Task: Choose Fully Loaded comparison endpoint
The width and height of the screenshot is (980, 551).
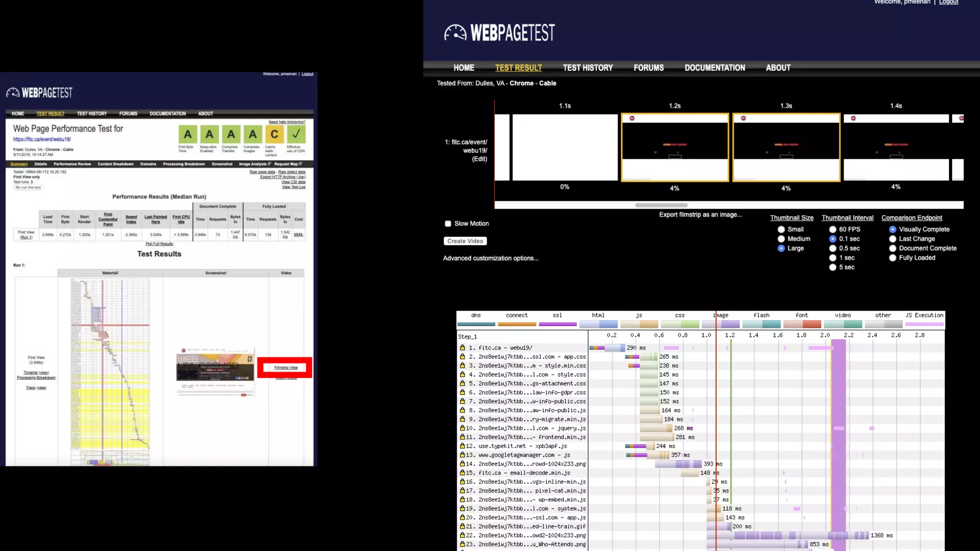Action: tap(892, 258)
